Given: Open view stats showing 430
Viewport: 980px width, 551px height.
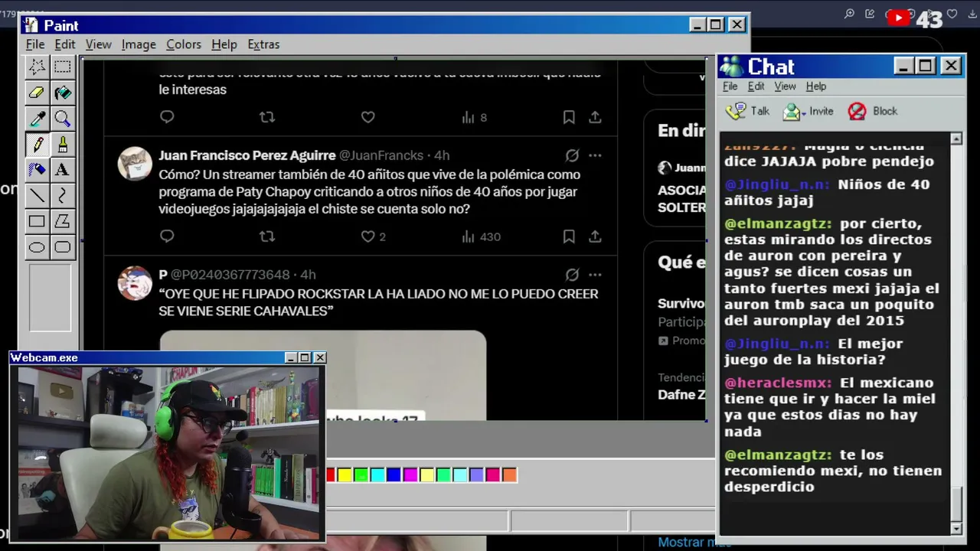Looking at the screenshot, I should tap(481, 236).
